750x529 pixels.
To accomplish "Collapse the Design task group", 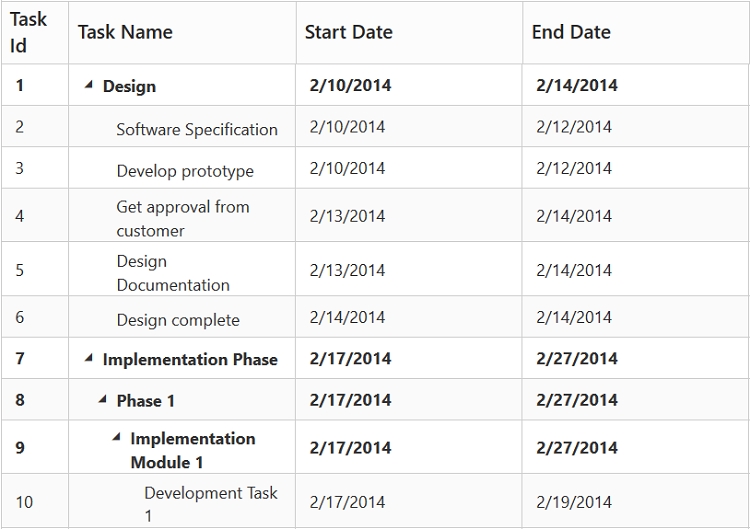I will coord(89,86).
